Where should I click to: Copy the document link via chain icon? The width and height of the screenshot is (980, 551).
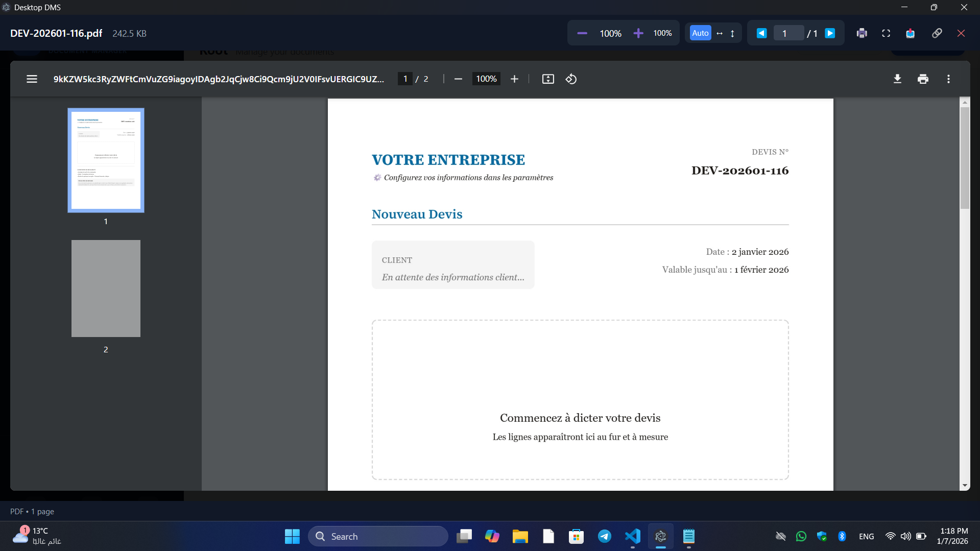pos(937,33)
